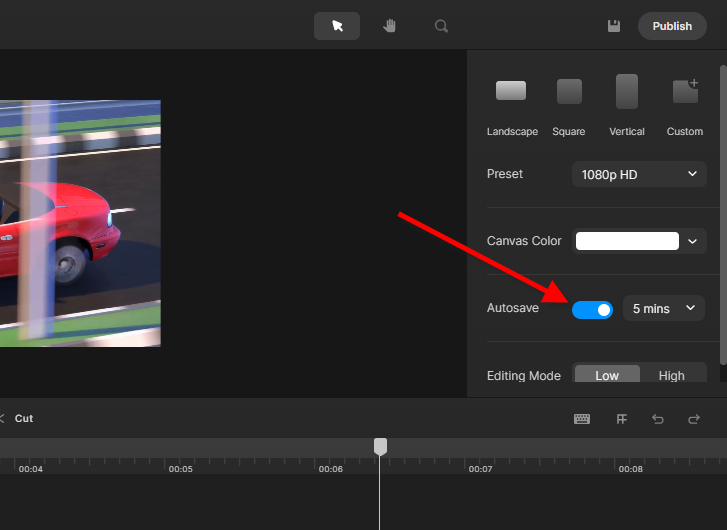The height and width of the screenshot is (530, 727).
Task: Click the settings panel vertical scrollbar
Action: click(x=723, y=215)
